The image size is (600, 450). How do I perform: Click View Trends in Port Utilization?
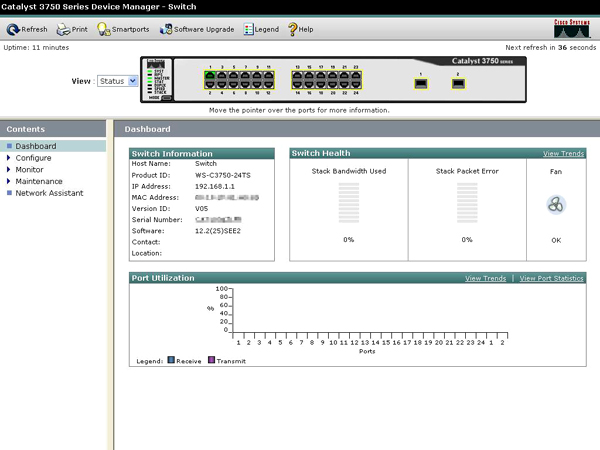pyautogui.click(x=486, y=279)
